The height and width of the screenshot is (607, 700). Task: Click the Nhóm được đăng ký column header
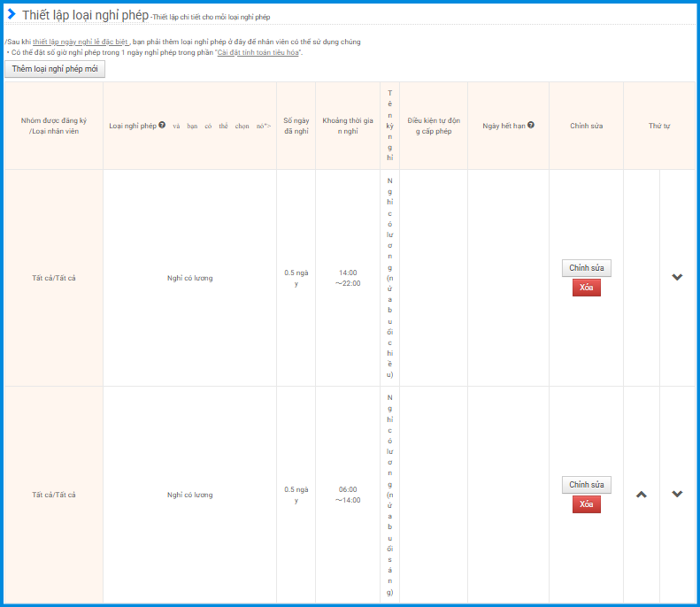(x=54, y=126)
